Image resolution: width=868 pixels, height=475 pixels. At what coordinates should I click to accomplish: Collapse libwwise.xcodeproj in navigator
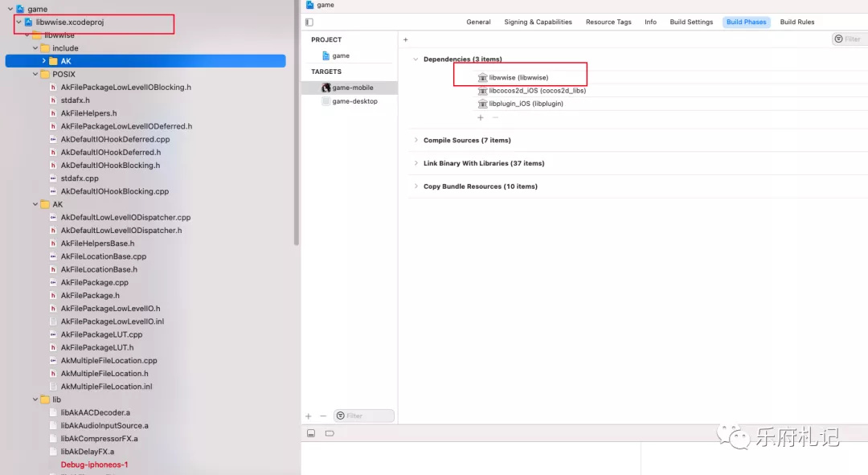point(19,23)
